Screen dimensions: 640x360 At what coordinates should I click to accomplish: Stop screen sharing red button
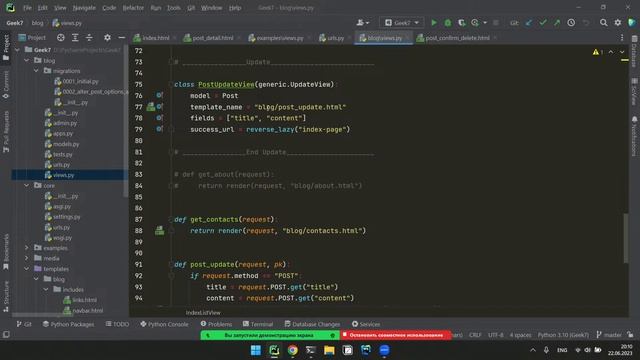pos(396,335)
